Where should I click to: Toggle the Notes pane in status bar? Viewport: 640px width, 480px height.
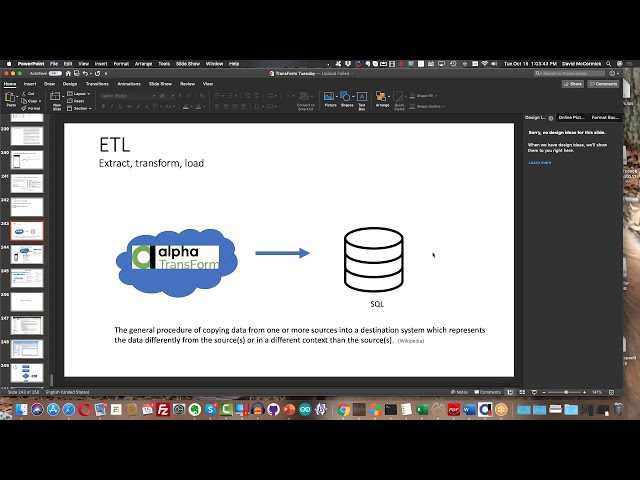tap(460, 392)
